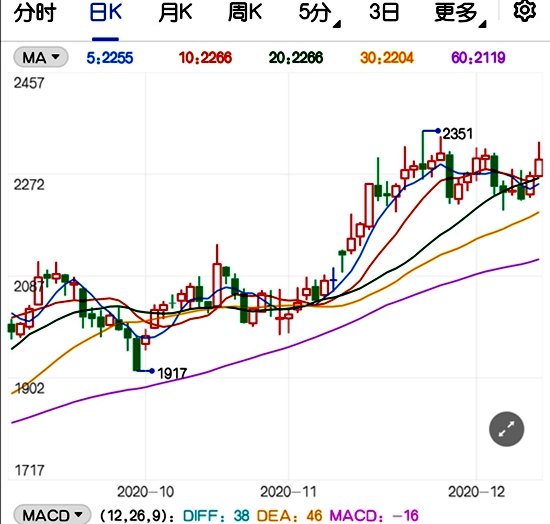Expand chart to fullscreen with arrows button

tap(507, 429)
